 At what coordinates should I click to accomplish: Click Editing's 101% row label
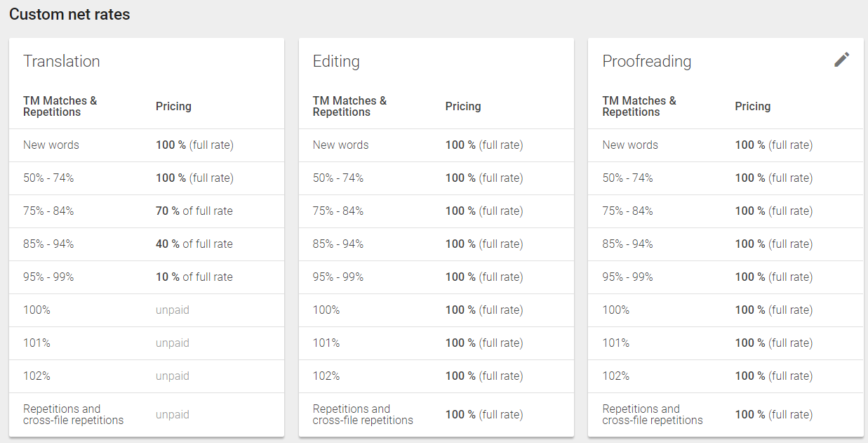click(326, 343)
